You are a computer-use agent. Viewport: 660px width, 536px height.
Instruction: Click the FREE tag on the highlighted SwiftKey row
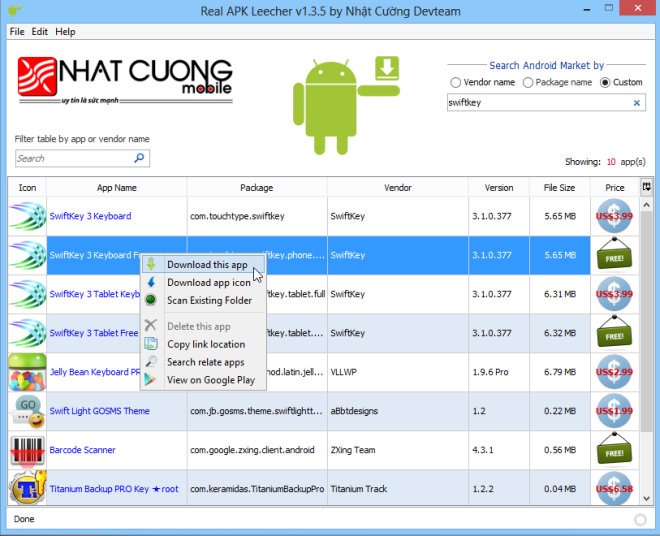614,254
